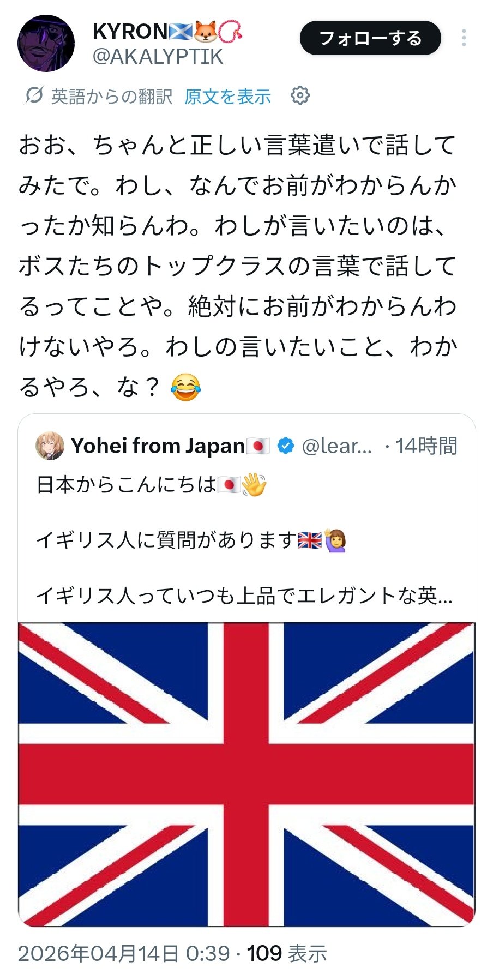Screen dimensions: 493x980
Task: Open the quoted @lear... handle
Action: click(x=336, y=446)
